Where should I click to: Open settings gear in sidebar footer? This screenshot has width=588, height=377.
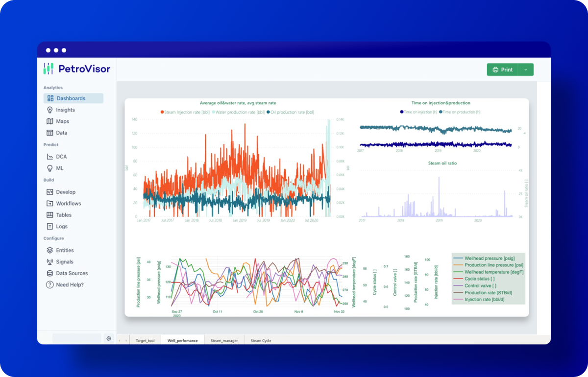click(x=109, y=338)
